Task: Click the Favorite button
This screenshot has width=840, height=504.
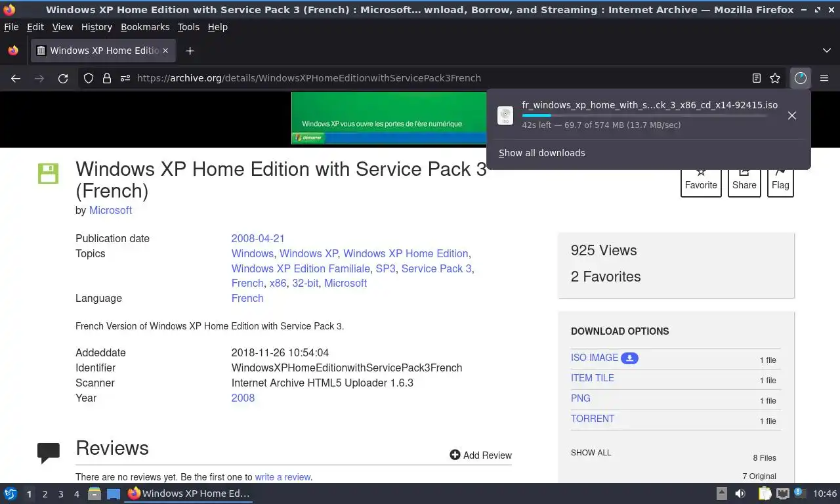Action: 701,178
